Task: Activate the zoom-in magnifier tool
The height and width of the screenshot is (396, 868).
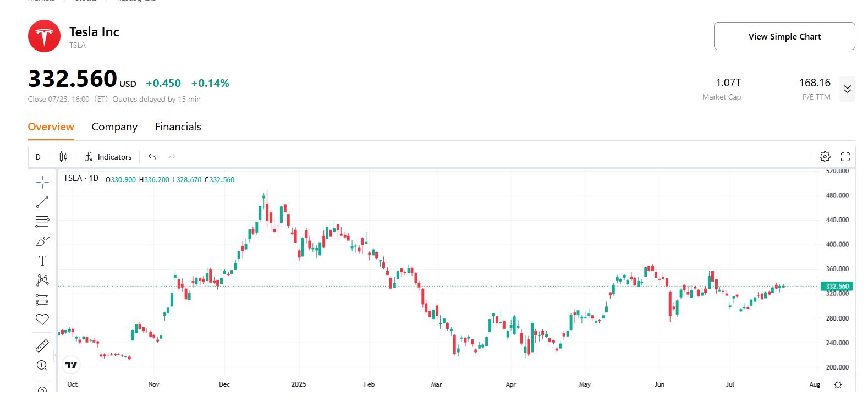Action: pos(42,365)
